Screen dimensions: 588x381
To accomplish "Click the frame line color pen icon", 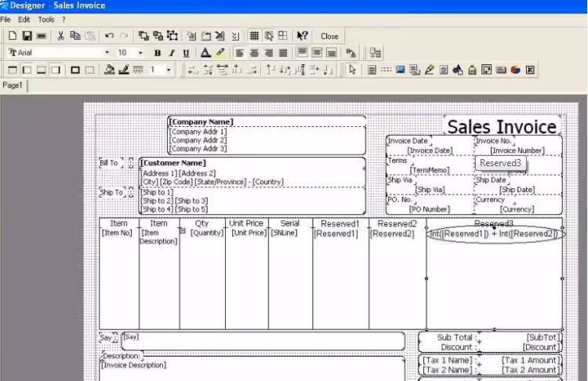I will coord(124,70).
